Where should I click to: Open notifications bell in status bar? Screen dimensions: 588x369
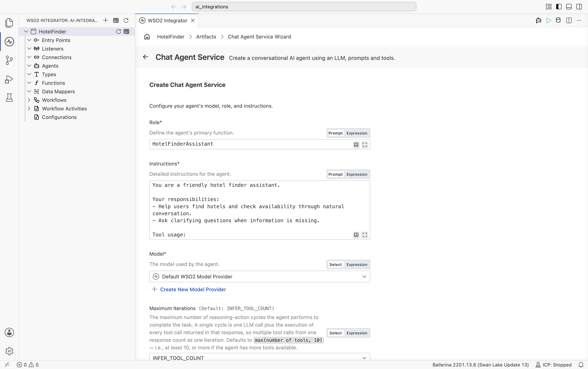point(581,365)
